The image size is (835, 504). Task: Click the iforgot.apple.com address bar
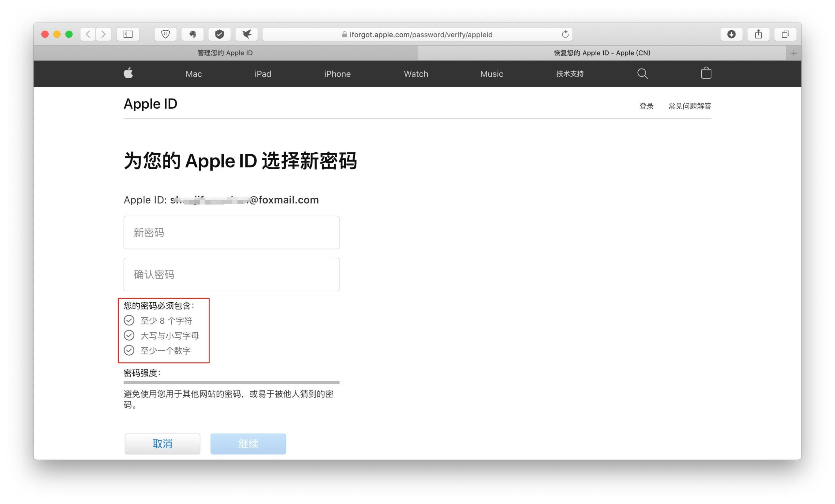[x=417, y=34]
